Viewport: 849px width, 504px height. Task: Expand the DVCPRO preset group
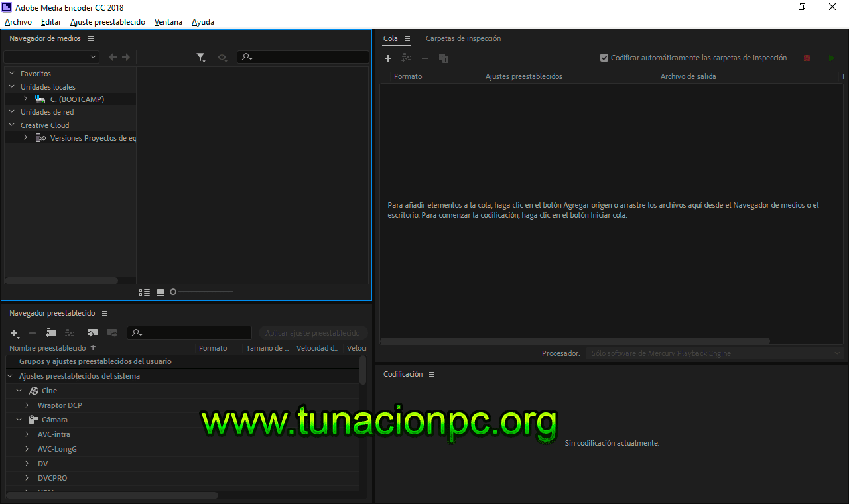(27, 478)
